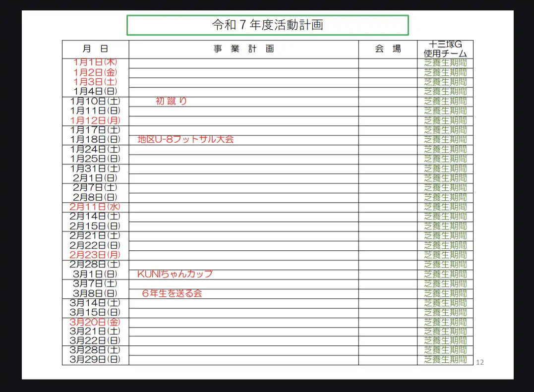This screenshot has height=392, width=534.
Task: Click the date 1月1日(木)
Action: pyautogui.click(x=95, y=62)
